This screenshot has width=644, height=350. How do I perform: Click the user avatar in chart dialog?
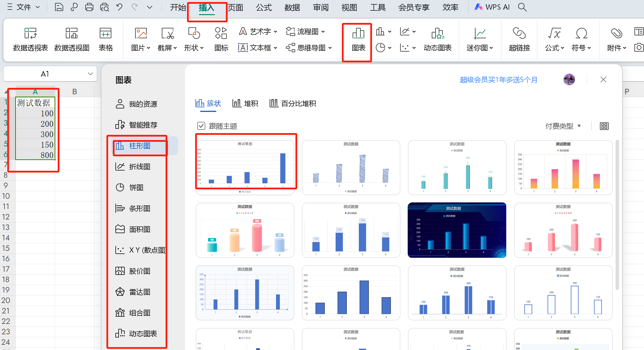click(x=569, y=79)
